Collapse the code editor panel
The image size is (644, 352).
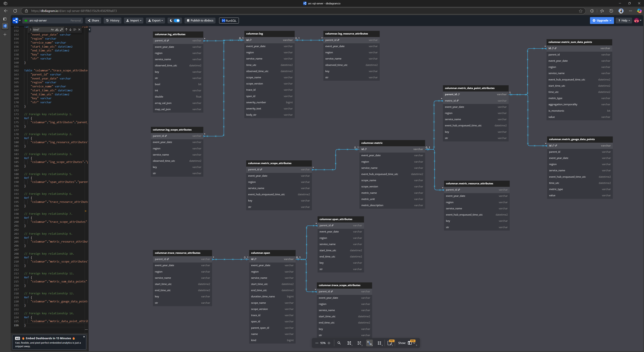[x=90, y=30]
